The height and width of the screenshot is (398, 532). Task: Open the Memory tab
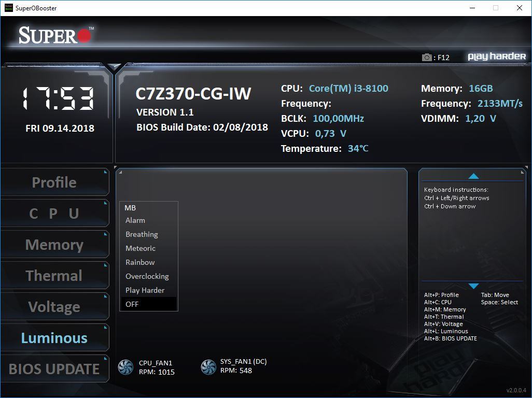point(54,245)
